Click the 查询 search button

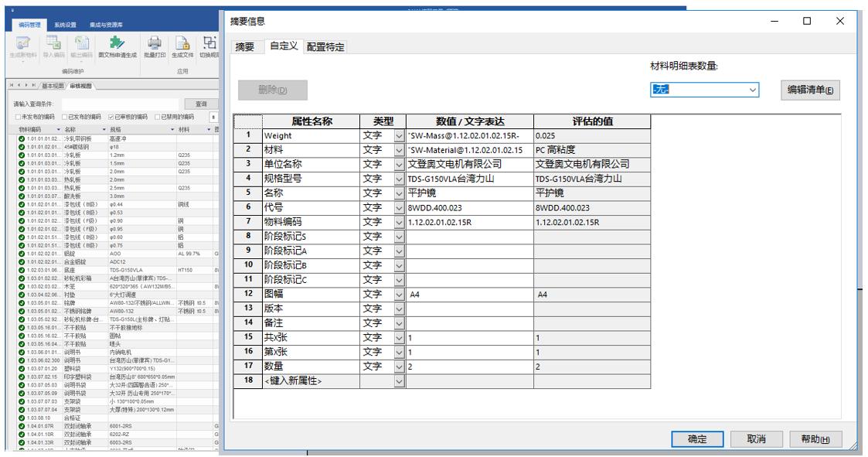(x=202, y=102)
